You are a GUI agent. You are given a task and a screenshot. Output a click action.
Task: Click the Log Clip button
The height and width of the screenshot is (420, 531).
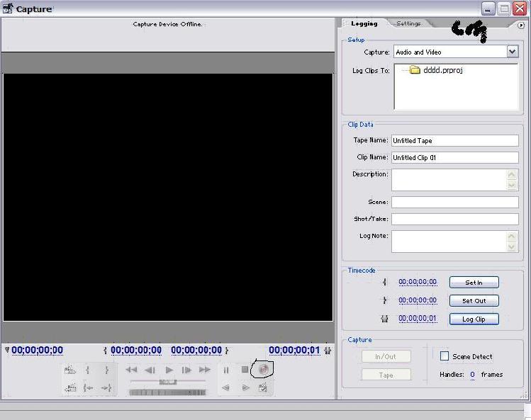[474, 319]
